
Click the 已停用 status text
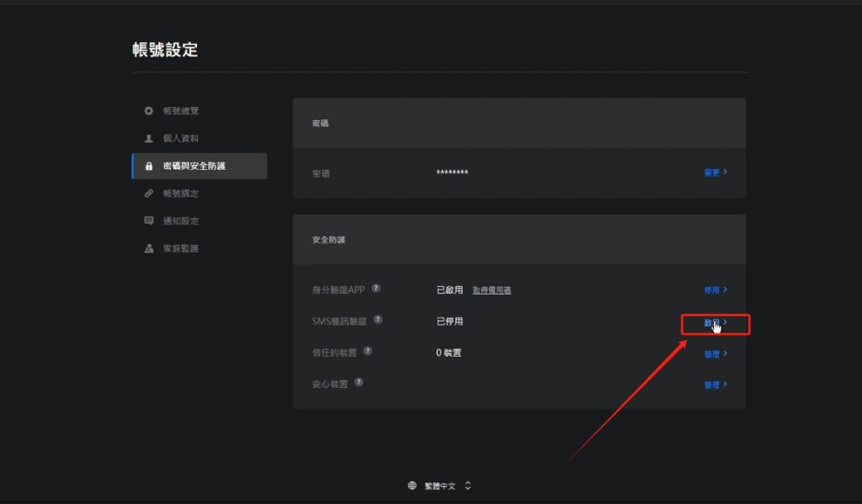coord(450,321)
